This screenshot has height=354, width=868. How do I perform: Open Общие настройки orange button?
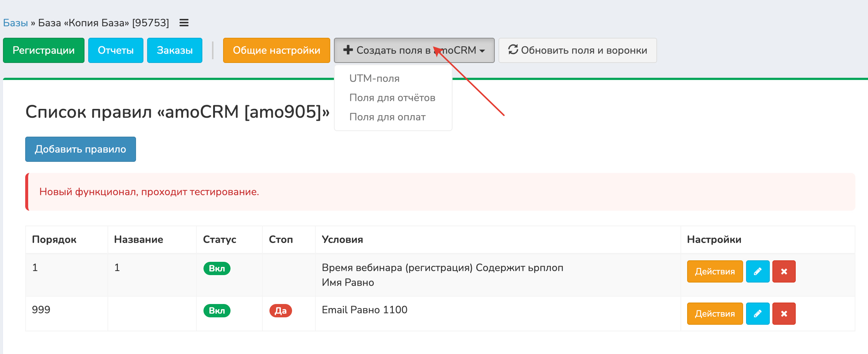pos(276,50)
